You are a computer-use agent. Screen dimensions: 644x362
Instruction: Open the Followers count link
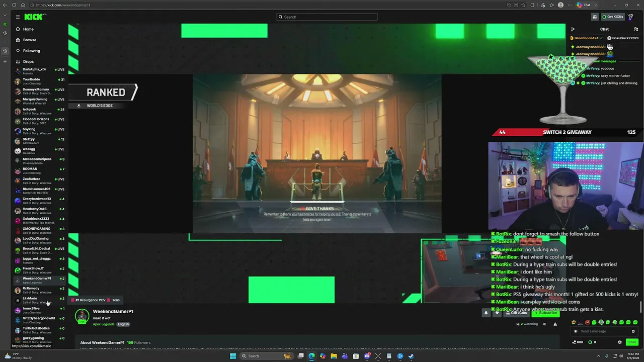pos(139,342)
